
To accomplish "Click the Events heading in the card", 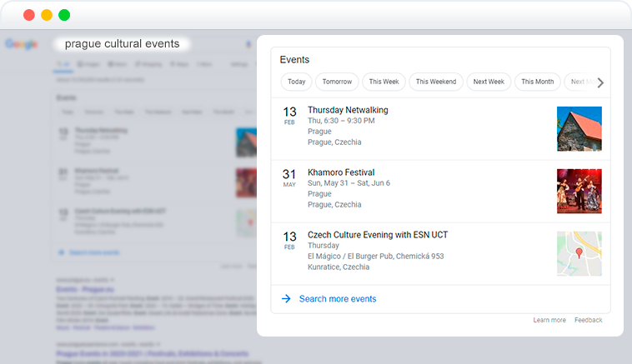I will pos(294,60).
